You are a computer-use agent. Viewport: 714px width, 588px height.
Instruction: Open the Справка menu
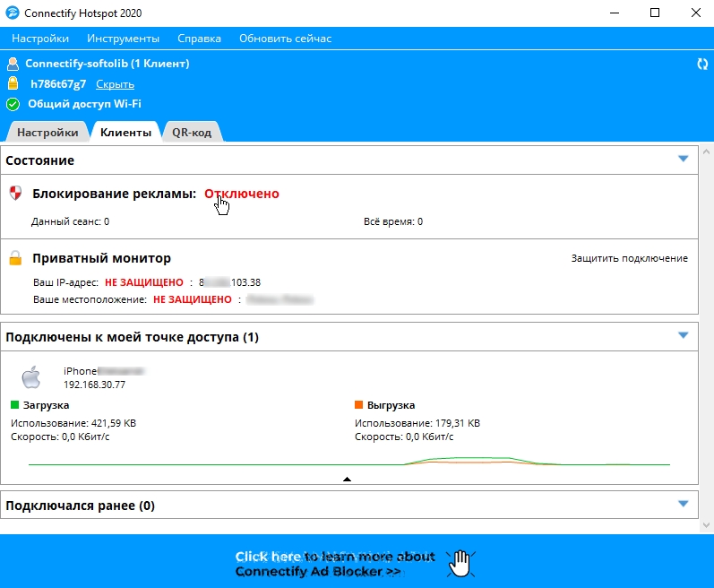[200, 39]
